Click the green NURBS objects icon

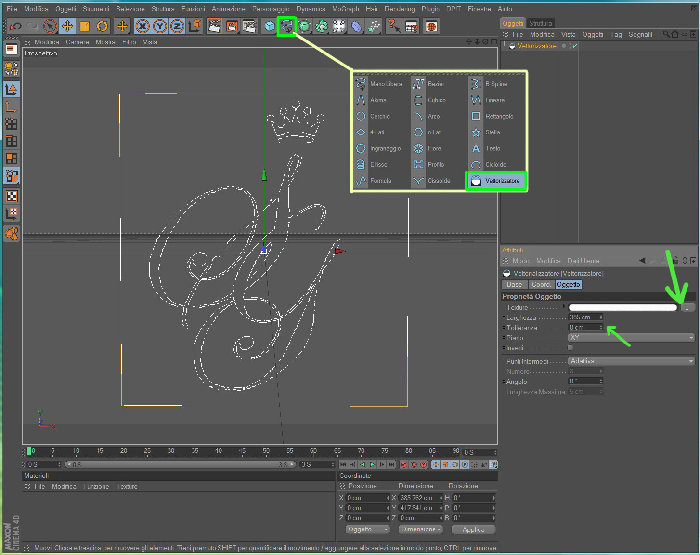304,26
